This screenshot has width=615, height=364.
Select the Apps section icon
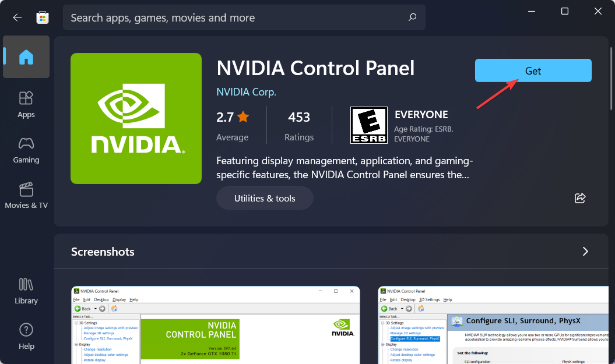pos(26,104)
